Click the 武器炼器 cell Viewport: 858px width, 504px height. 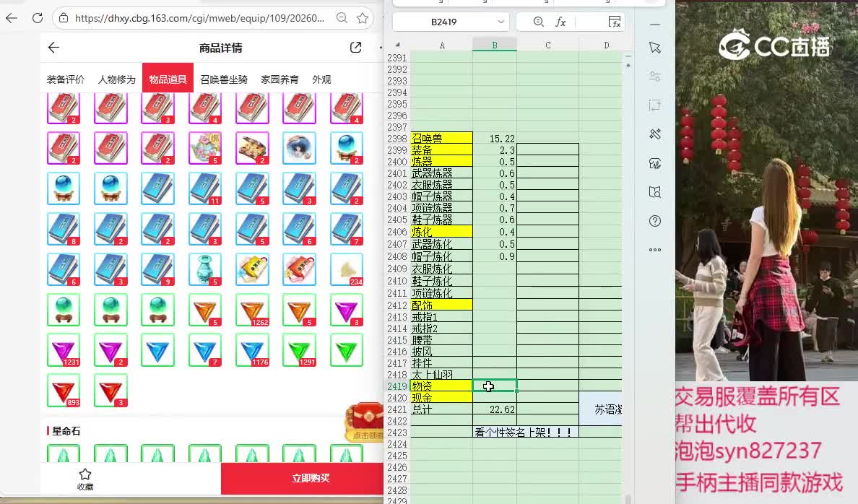(441, 173)
